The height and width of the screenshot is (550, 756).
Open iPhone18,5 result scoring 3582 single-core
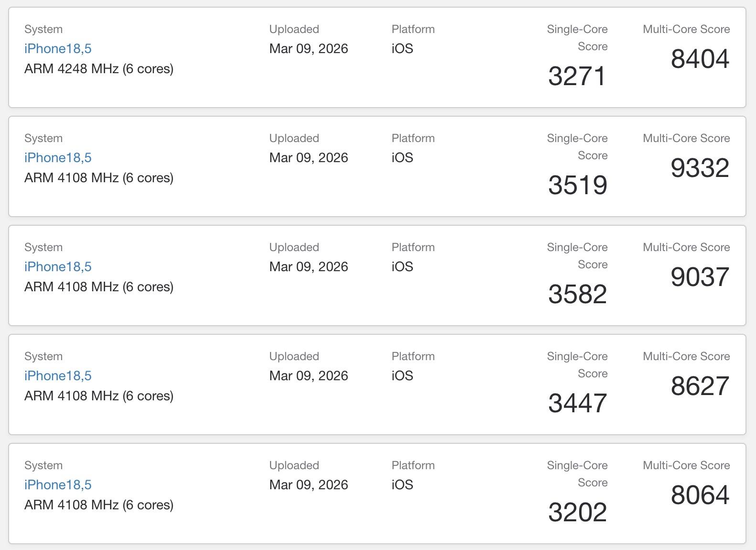tap(58, 267)
